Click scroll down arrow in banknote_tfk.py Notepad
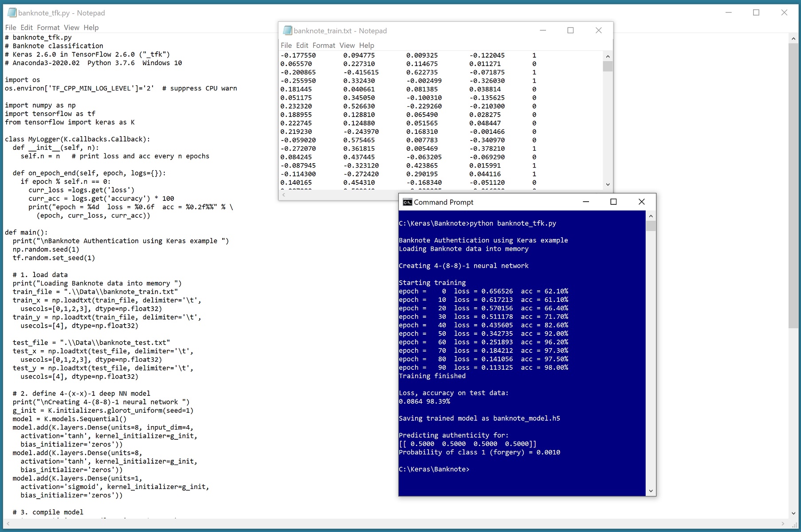801x532 pixels. click(x=793, y=513)
